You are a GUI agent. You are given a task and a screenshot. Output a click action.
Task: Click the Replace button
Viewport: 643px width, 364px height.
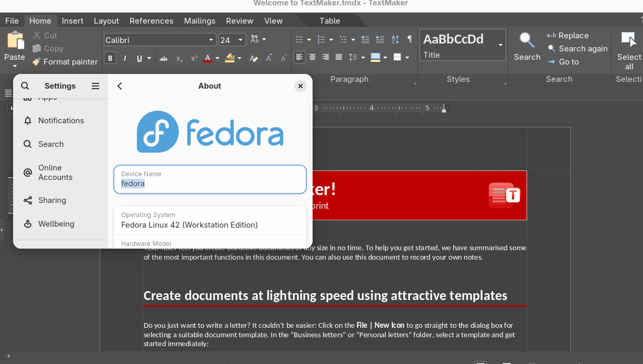[568, 36]
